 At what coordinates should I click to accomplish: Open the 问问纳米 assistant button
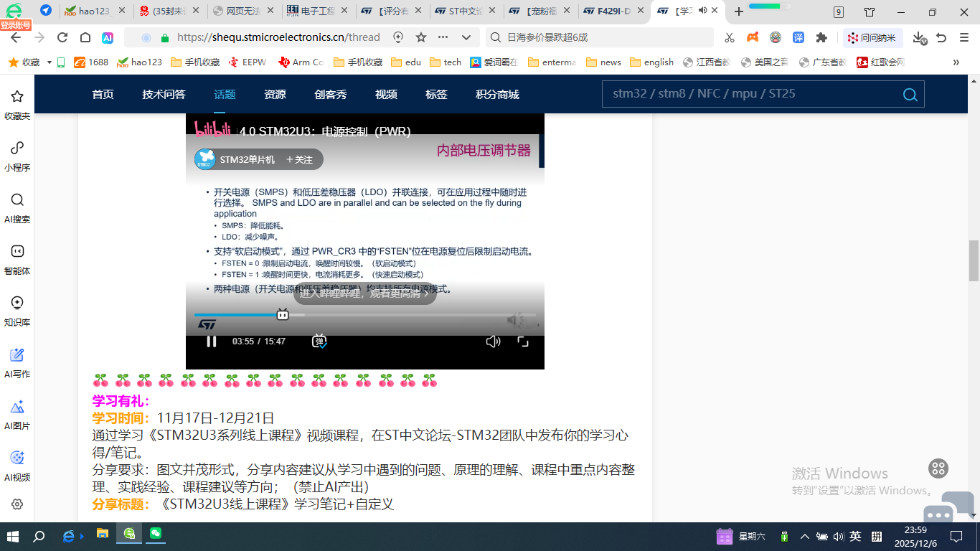click(x=872, y=37)
